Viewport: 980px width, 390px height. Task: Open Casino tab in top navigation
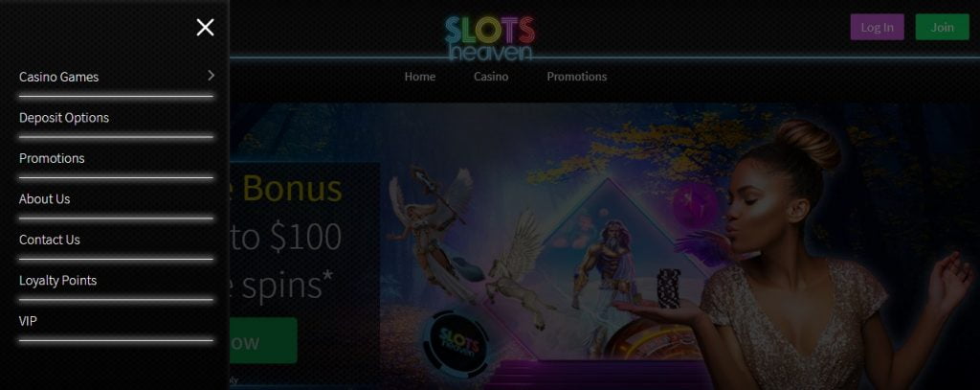pos(491,77)
